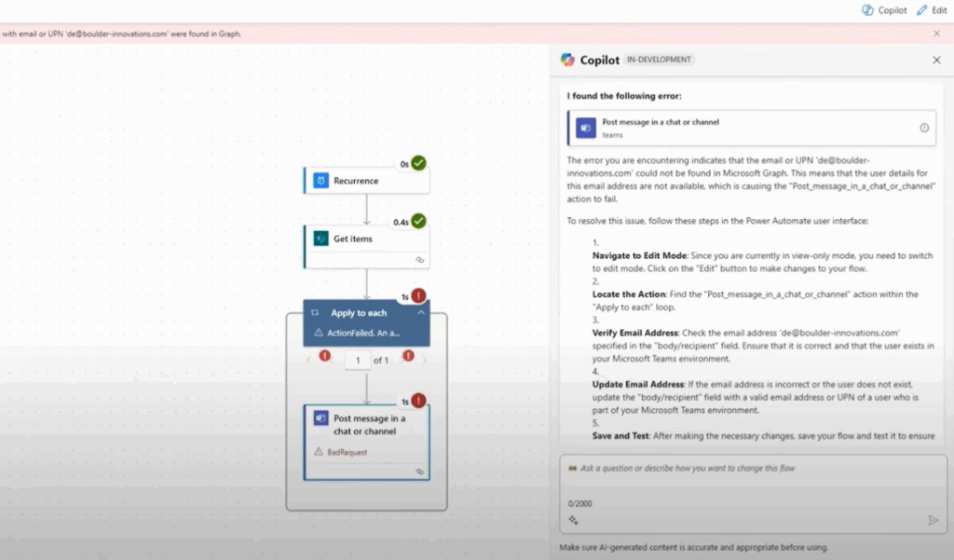Select Post message in a chat action
This screenshot has height=560, width=954.
coord(367,443)
